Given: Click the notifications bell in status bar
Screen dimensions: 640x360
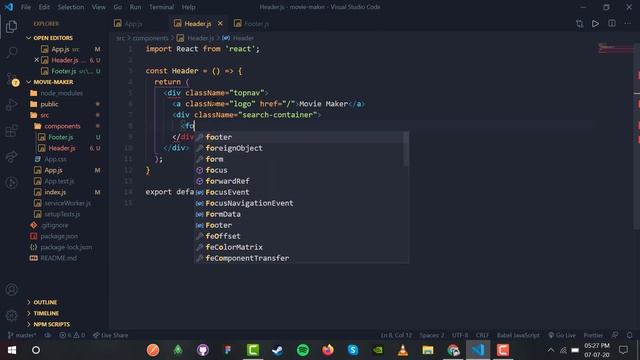Looking at the screenshot, I should coord(630,335).
